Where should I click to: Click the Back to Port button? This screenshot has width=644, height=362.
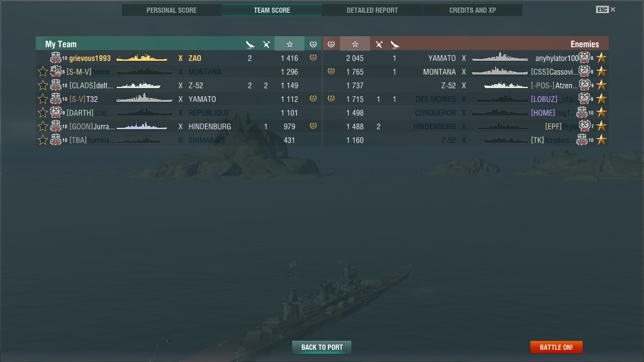point(322,347)
